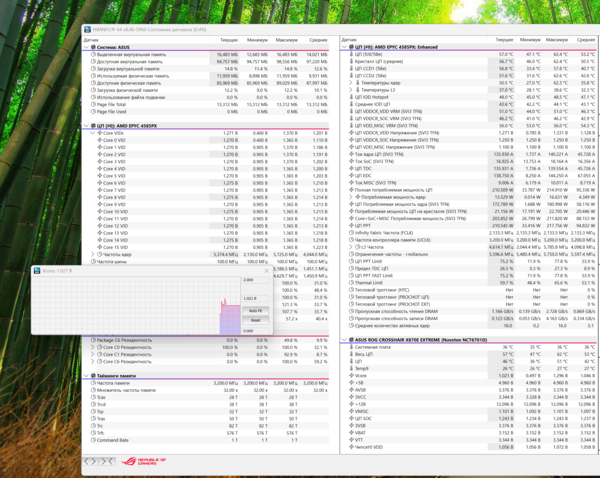The image size is (600, 478).
Task: Click Auto Fit in Vcore graph window
Action: pyautogui.click(x=255, y=311)
